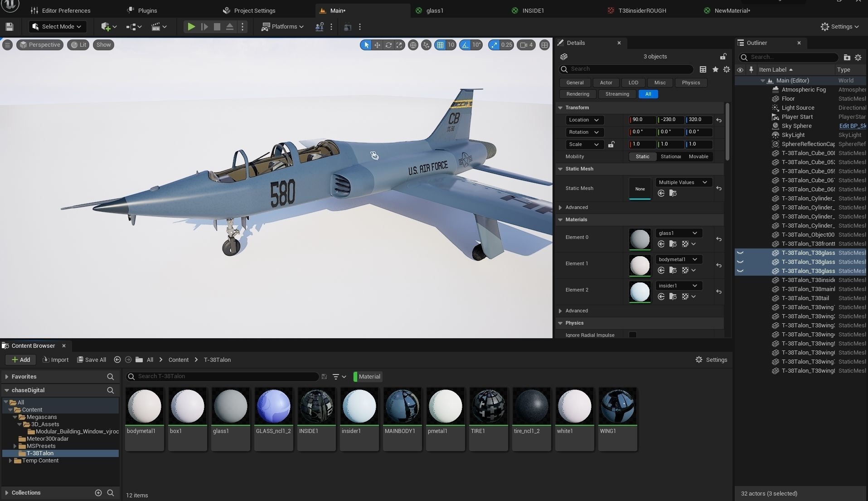Reset Element 2 material to default
The width and height of the screenshot is (868, 501).
[x=719, y=292]
